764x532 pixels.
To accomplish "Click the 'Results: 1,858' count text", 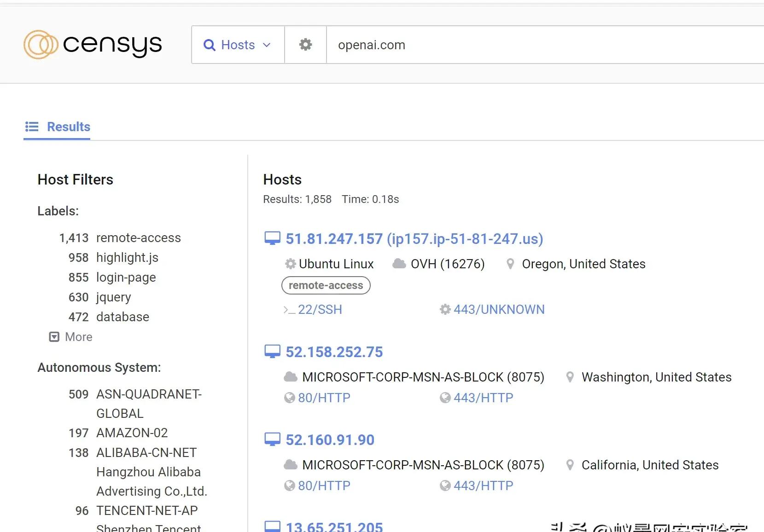I will tap(297, 199).
